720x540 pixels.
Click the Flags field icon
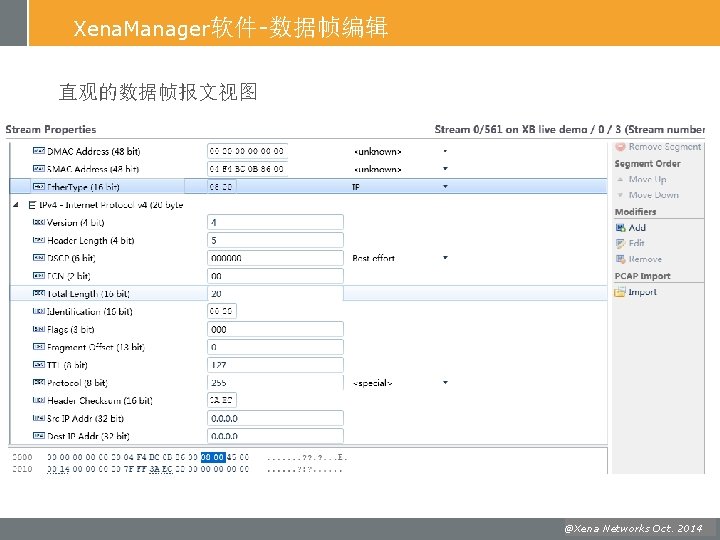[39, 329]
